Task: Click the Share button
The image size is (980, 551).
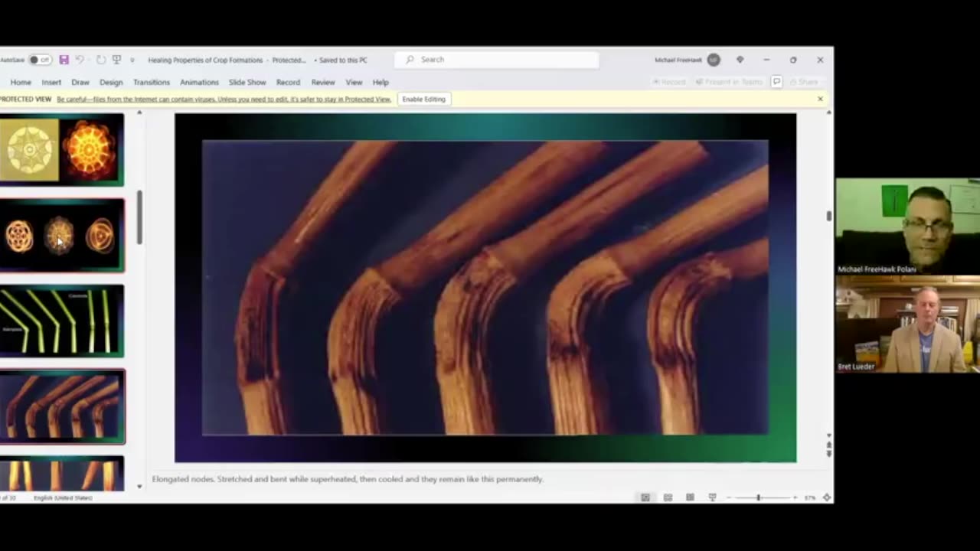Action: tap(804, 82)
